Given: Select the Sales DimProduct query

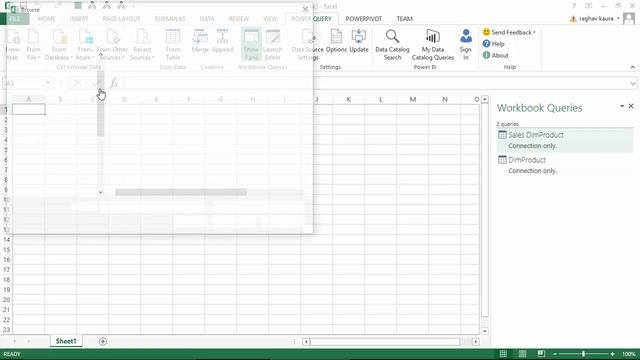Looking at the screenshot, I should pos(565,140).
